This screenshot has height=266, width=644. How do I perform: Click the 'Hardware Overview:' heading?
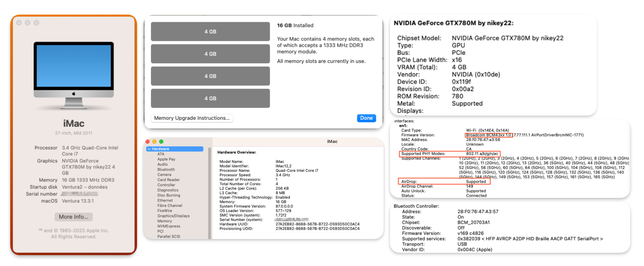tap(237, 153)
